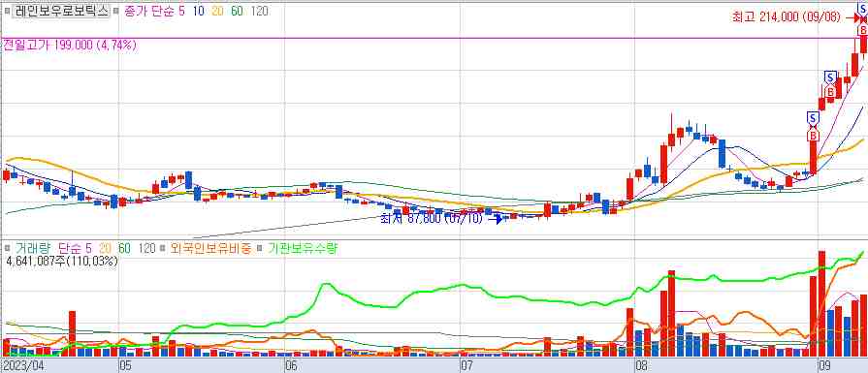Select the 기관보유수량 institutional holdings label
Viewport: 868px width, 373px height.
point(303,249)
